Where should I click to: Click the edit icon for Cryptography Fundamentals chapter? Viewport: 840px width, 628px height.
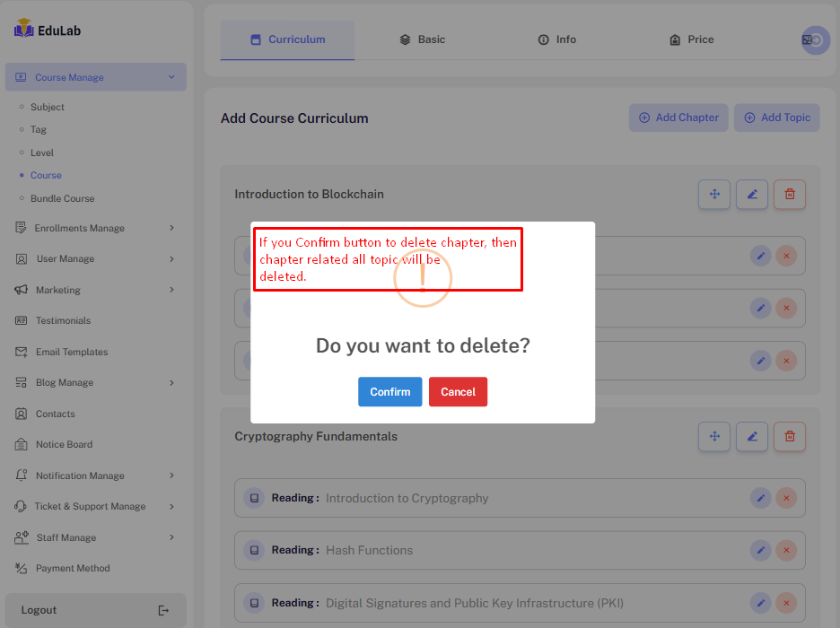[752, 437]
